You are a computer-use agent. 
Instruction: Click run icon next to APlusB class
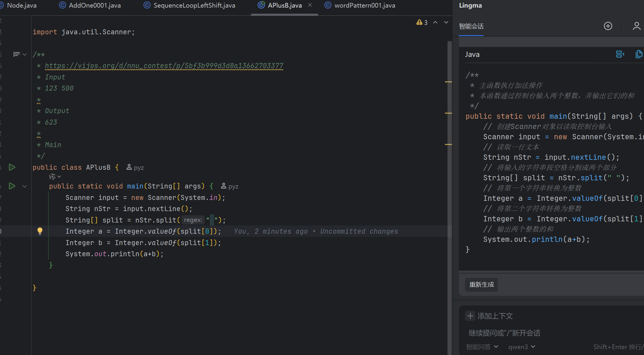click(12, 167)
